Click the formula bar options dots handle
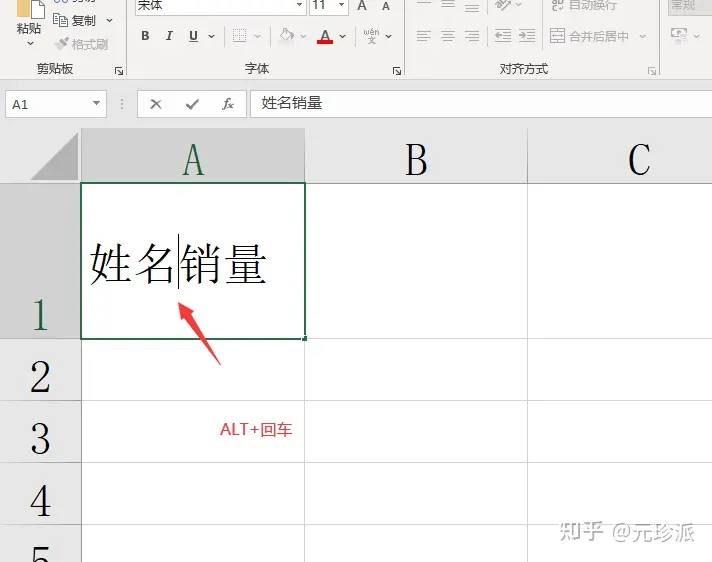The height and width of the screenshot is (562, 712). pyautogui.click(x=122, y=104)
